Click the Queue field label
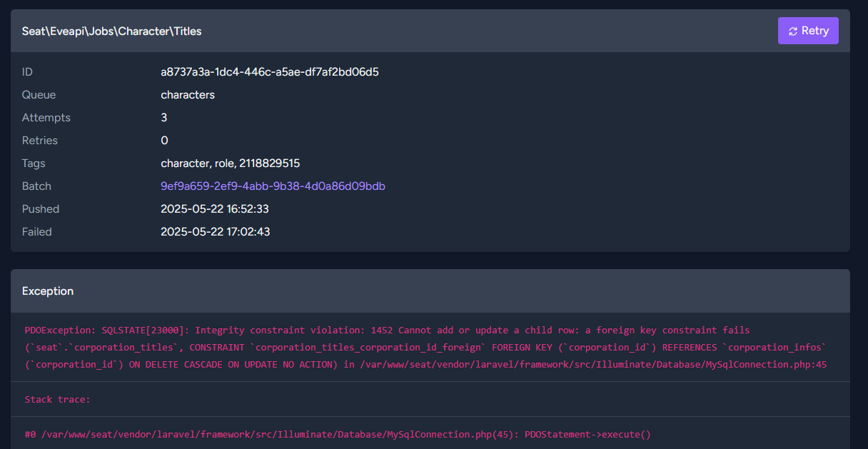The width and height of the screenshot is (868, 449). 39,95
